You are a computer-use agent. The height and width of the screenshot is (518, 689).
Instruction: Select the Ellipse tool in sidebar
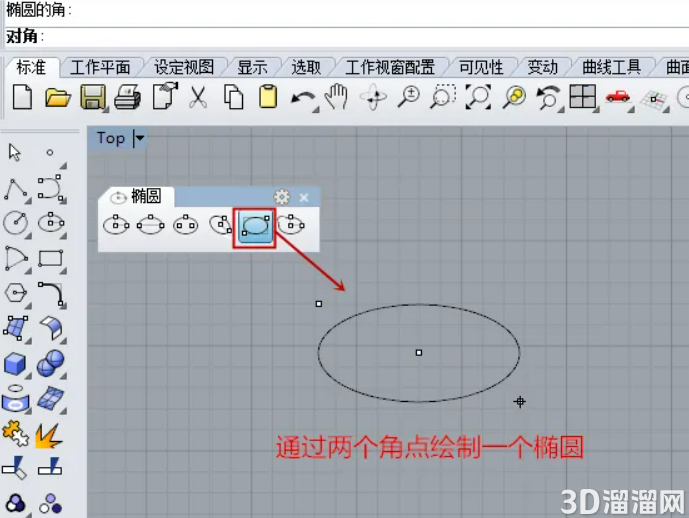coord(51,222)
